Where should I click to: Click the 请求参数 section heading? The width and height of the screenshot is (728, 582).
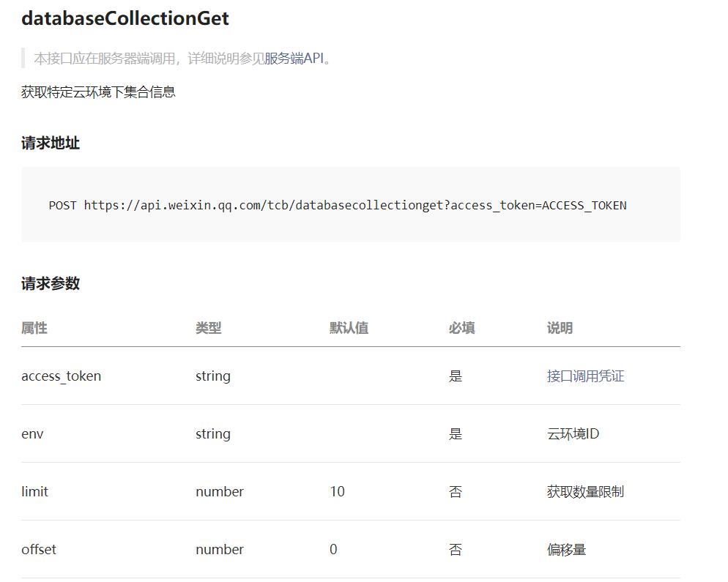[51, 283]
